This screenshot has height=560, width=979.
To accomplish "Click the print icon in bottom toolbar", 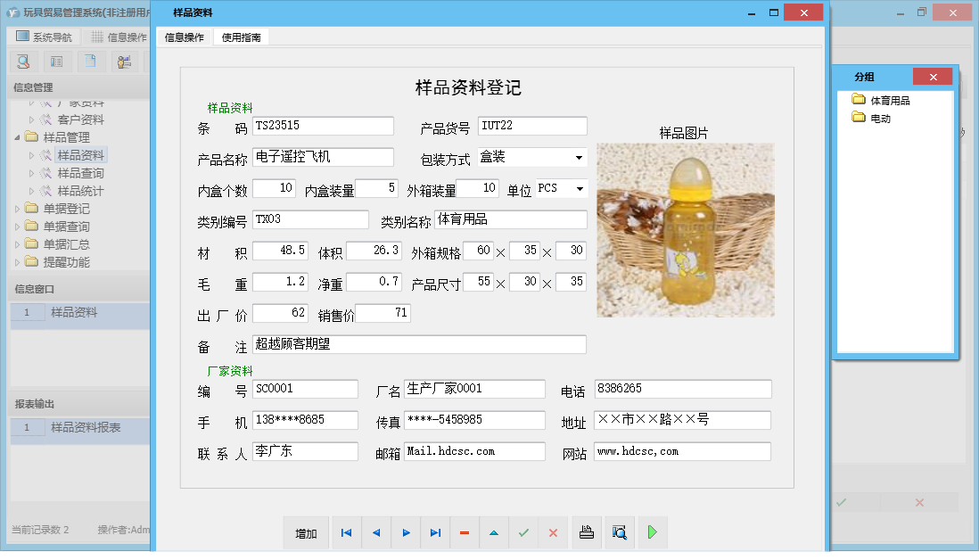I will pos(587,532).
